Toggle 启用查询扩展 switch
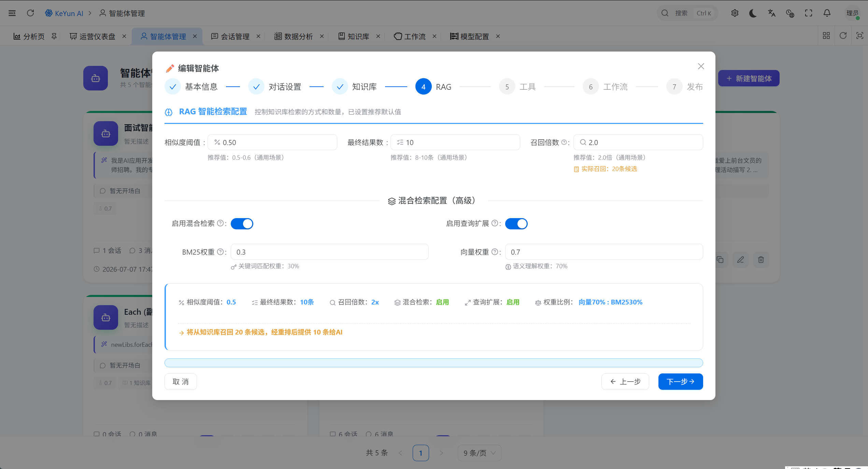Viewport: 868px width, 469px height. coord(516,224)
